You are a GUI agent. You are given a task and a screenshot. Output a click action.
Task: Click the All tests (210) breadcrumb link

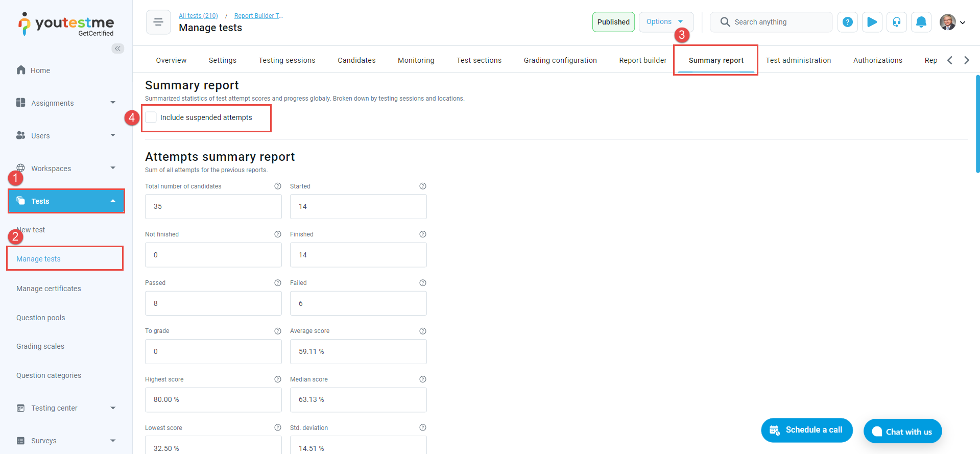click(198, 16)
